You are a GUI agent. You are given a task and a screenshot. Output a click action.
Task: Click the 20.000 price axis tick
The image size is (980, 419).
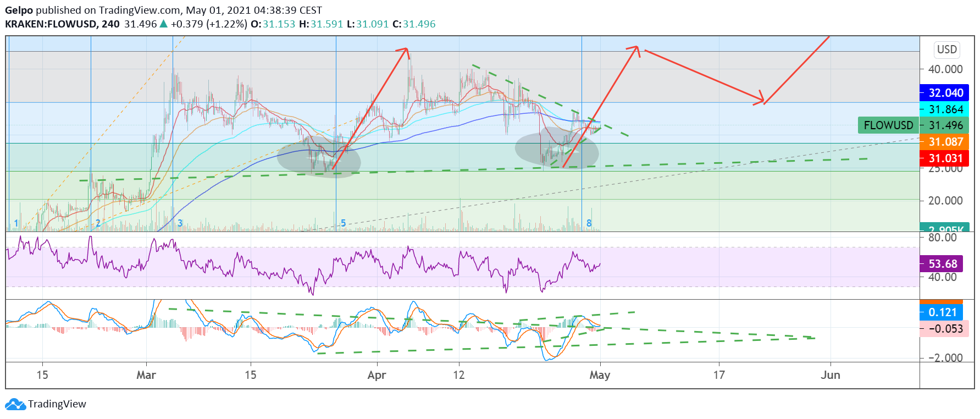point(945,201)
